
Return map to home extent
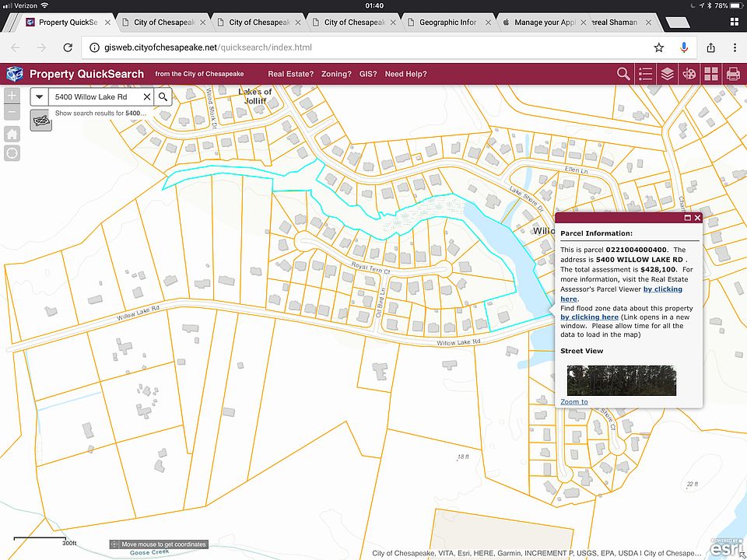click(12, 134)
